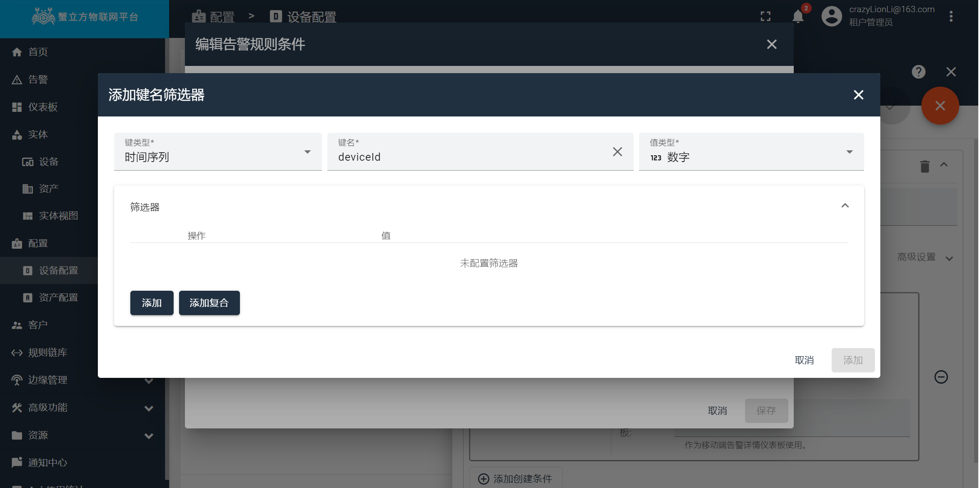Click the folder icon beside 资源
Screen dimensions: 980x488
tap(17, 435)
